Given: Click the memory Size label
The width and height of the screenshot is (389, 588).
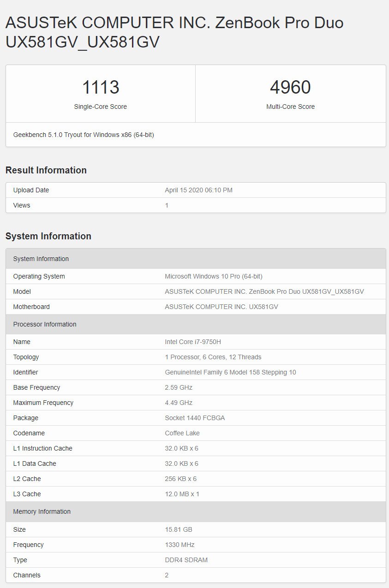Looking at the screenshot, I should click(x=19, y=529).
